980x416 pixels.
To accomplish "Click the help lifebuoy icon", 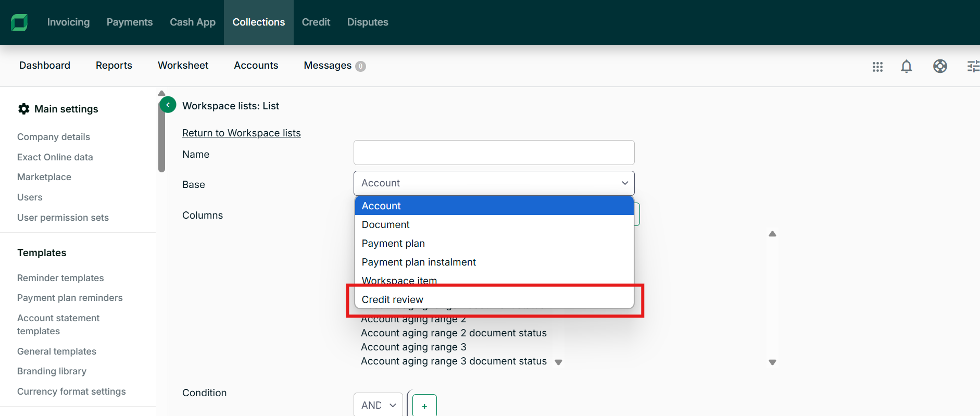I will point(940,67).
